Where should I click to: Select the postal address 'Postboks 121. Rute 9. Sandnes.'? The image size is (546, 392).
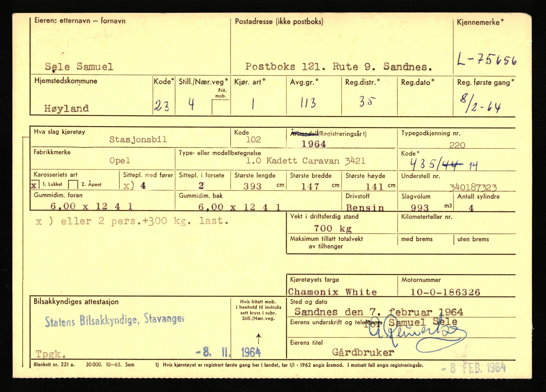pyautogui.click(x=339, y=67)
